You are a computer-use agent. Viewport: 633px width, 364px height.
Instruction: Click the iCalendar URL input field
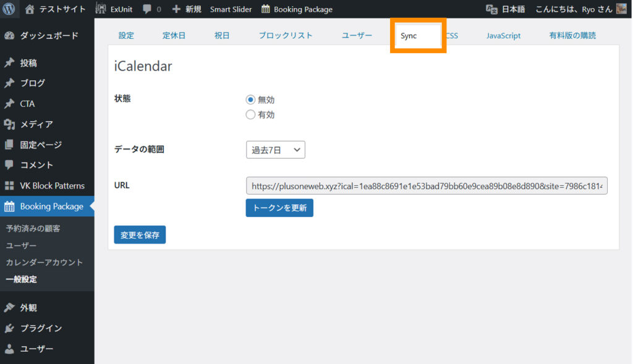[x=427, y=185]
